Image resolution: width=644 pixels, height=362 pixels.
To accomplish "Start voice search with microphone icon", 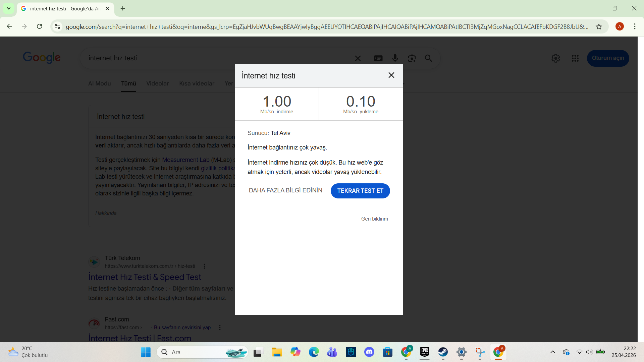I will tap(395, 58).
